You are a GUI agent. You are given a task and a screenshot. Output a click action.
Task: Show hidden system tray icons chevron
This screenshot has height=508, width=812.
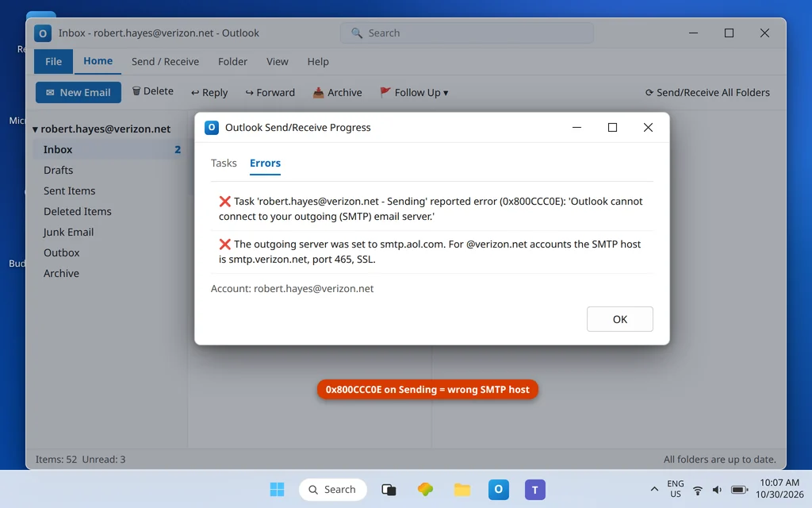click(x=654, y=489)
